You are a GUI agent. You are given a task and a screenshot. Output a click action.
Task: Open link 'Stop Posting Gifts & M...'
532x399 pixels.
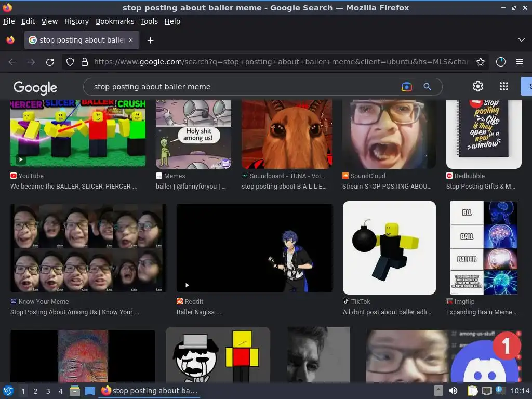point(481,187)
